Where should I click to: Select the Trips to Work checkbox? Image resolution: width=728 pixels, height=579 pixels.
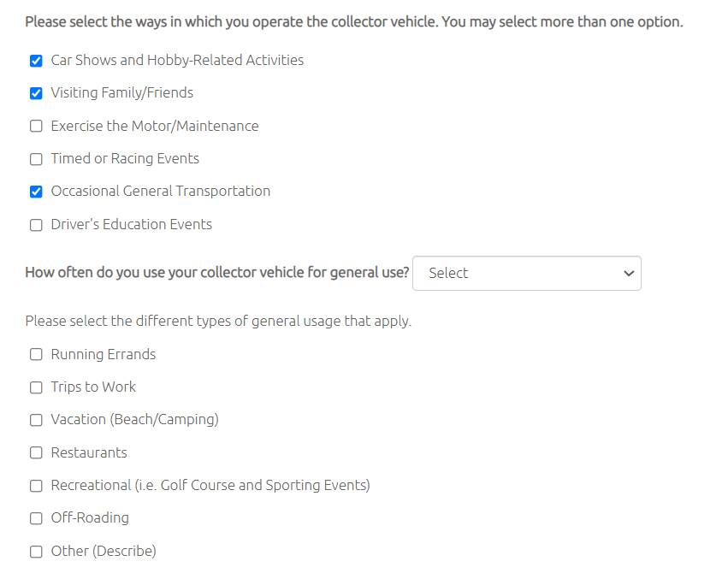click(x=36, y=387)
